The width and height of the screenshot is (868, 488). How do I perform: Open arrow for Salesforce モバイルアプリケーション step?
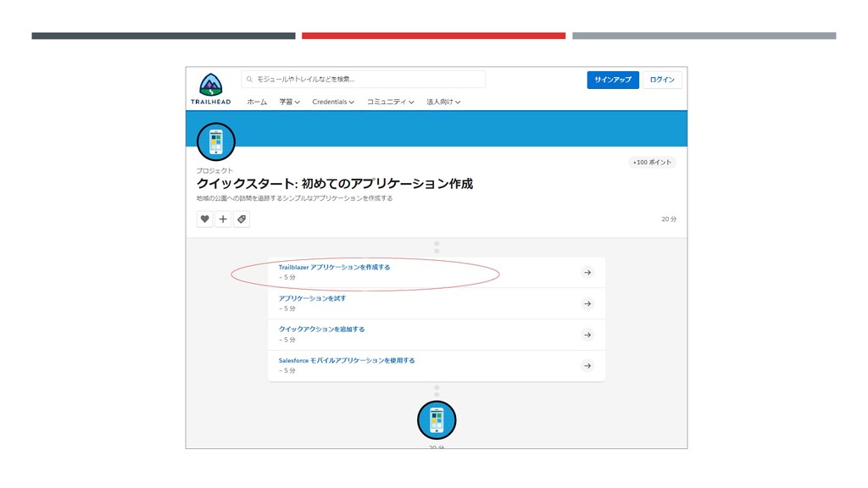[x=587, y=366]
